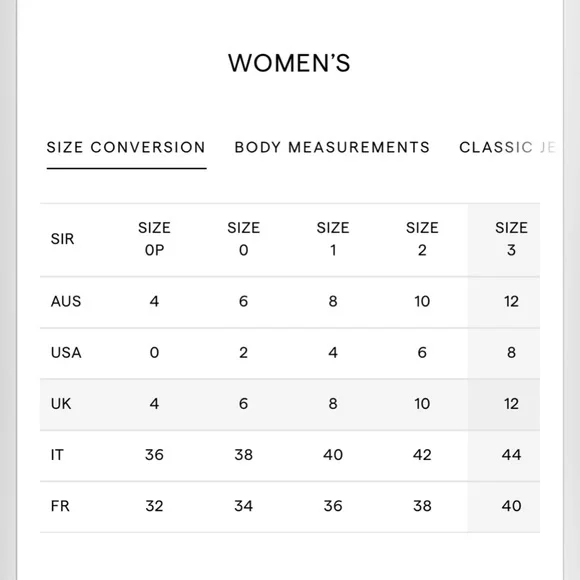Viewport: 580px width, 580px height.
Task: Select the highlighted SIZE 3 column header
Action: pyautogui.click(x=511, y=239)
